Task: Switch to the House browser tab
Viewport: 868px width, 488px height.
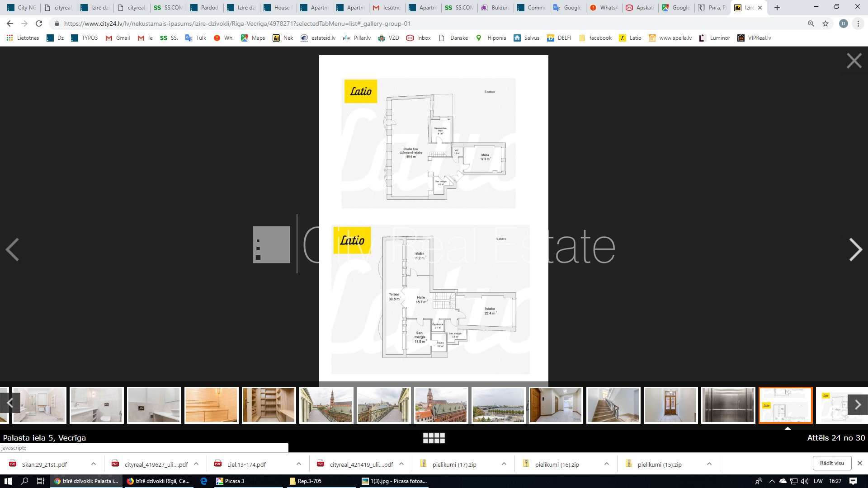Action: [x=278, y=8]
